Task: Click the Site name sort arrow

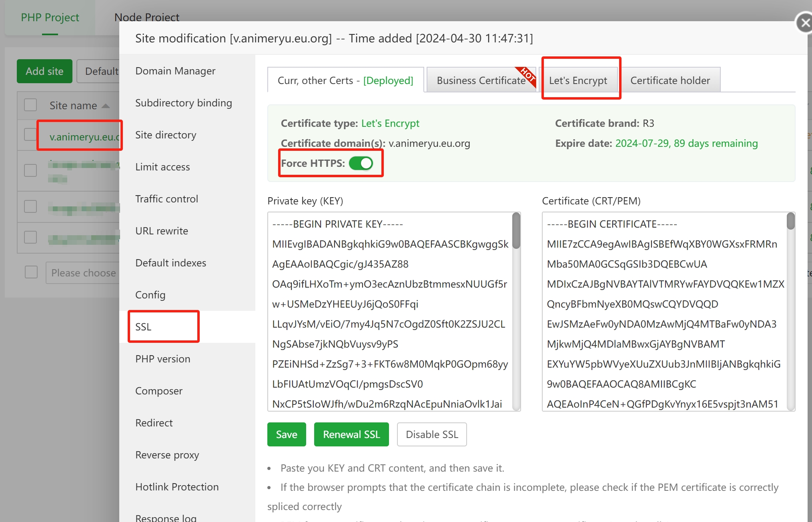Action: click(106, 106)
